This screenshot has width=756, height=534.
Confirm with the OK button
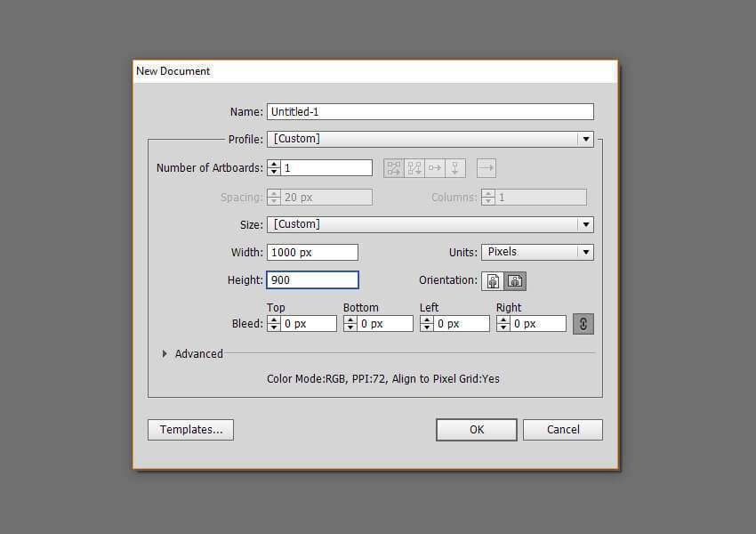(476, 429)
